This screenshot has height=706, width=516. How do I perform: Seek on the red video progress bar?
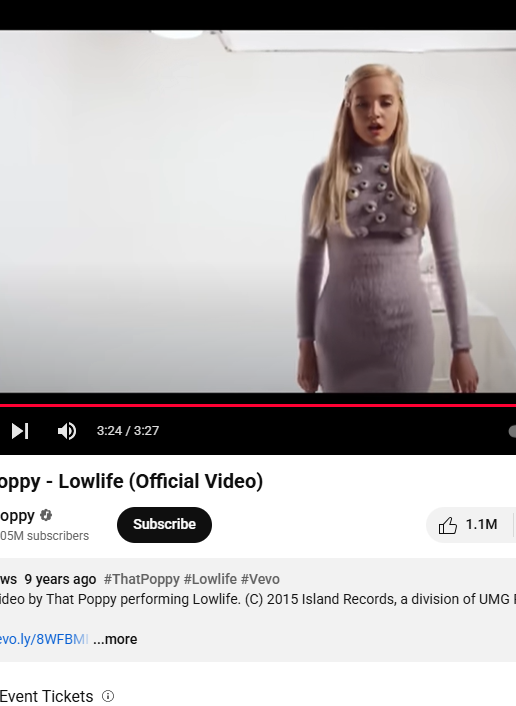[x=258, y=405]
